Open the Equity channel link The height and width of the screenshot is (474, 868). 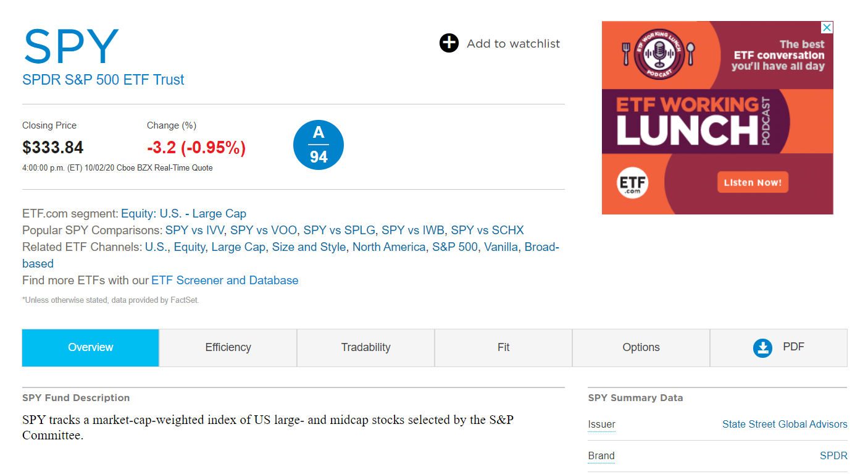189,247
